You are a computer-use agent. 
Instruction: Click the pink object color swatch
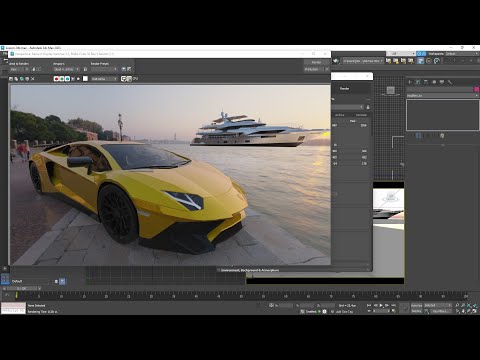(476, 89)
